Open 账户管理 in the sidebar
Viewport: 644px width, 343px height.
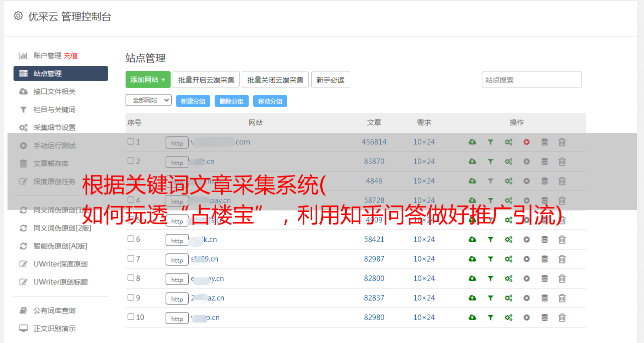tap(48, 55)
